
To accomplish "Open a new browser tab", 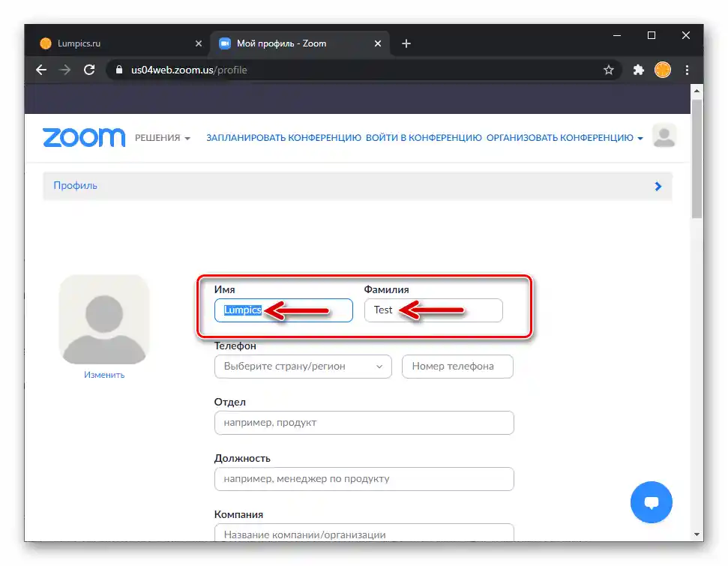I will 406,43.
